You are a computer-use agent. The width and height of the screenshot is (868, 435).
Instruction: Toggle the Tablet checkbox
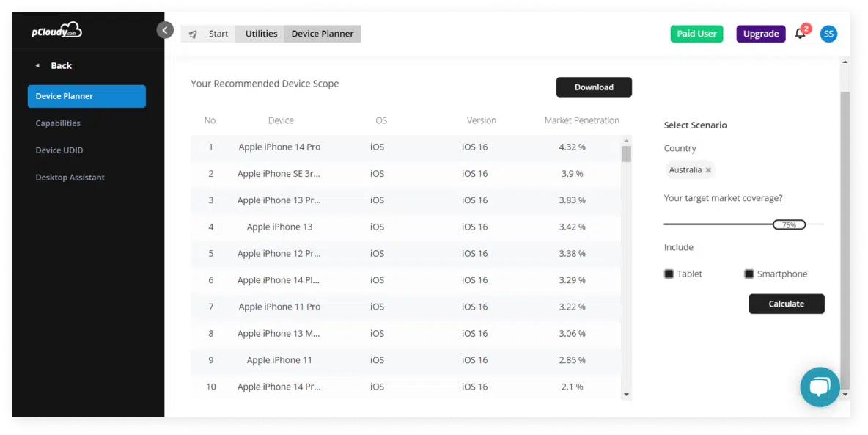669,274
